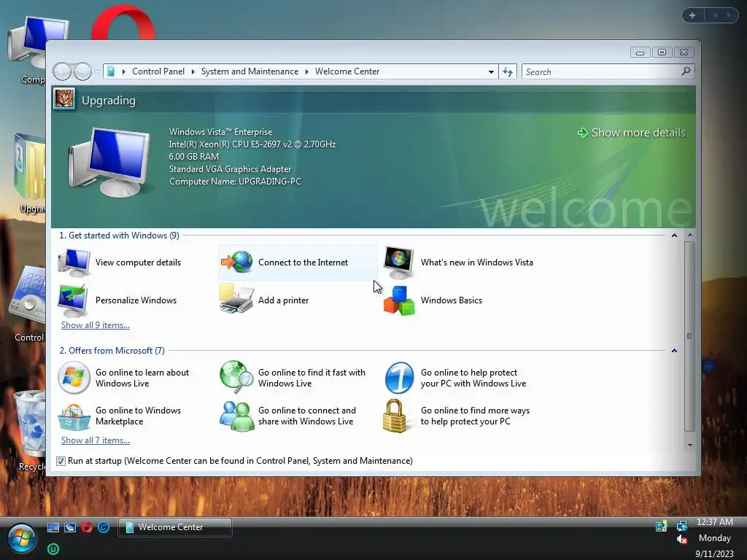The width and height of the screenshot is (747, 560).
Task: Collapse Offers from Microsoft section
Action: (x=674, y=351)
